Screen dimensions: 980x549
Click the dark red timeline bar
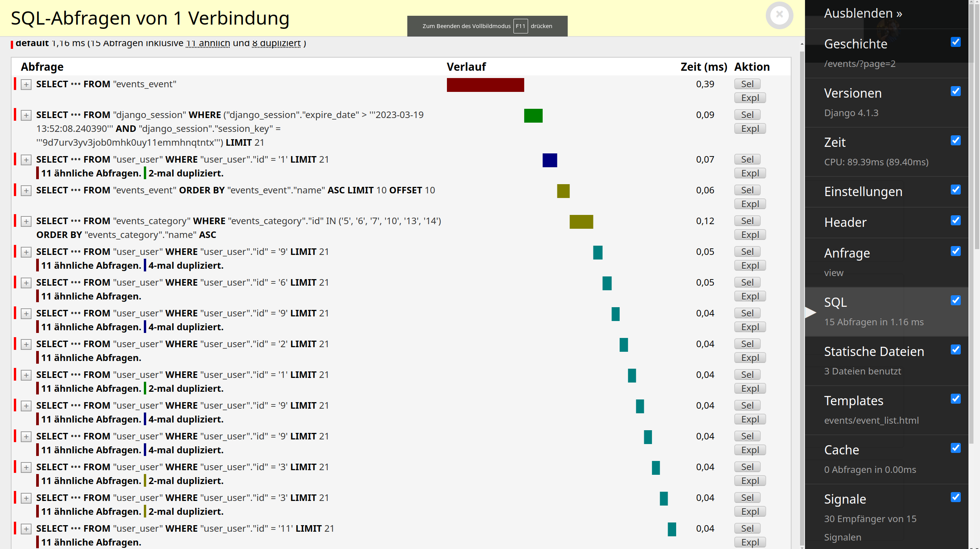pyautogui.click(x=485, y=85)
